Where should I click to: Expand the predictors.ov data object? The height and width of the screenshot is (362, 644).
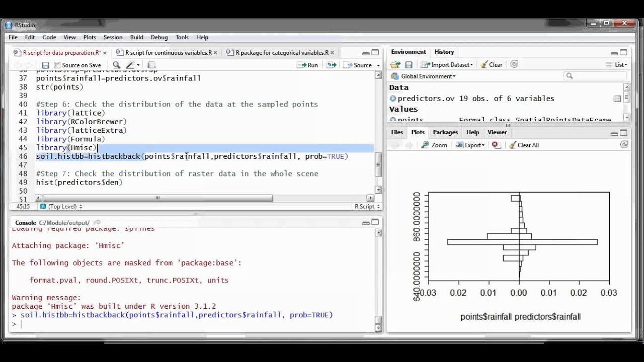click(392, 99)
